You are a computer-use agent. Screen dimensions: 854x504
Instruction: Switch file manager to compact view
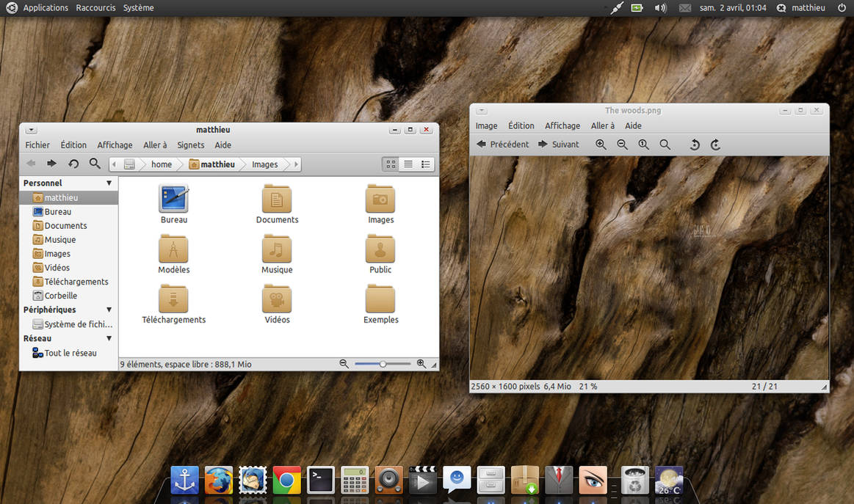coord(425,164)
